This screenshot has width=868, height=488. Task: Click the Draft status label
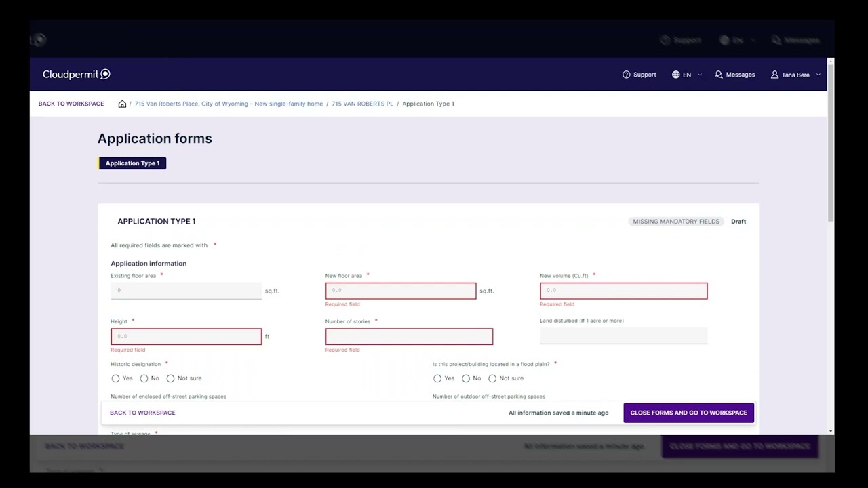click(738, 222)
